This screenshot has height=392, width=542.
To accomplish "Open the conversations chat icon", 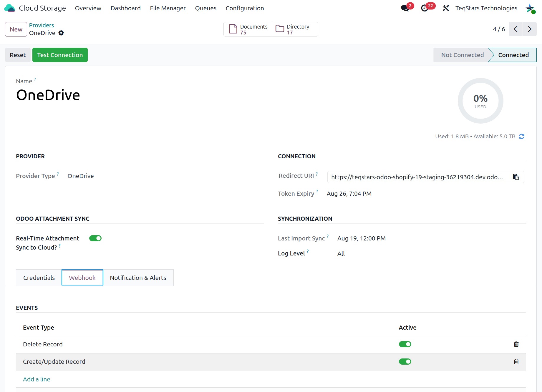I will click(x=405, y=8).
